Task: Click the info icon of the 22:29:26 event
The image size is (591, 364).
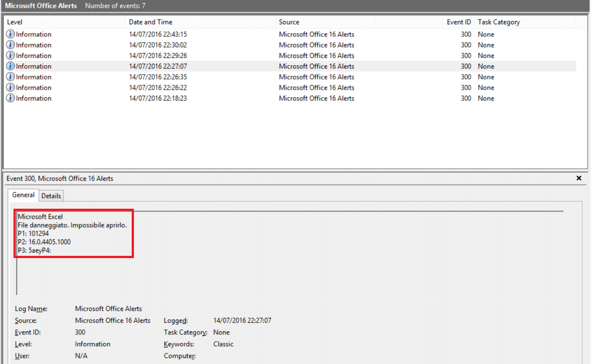Action: click(11, 56)
